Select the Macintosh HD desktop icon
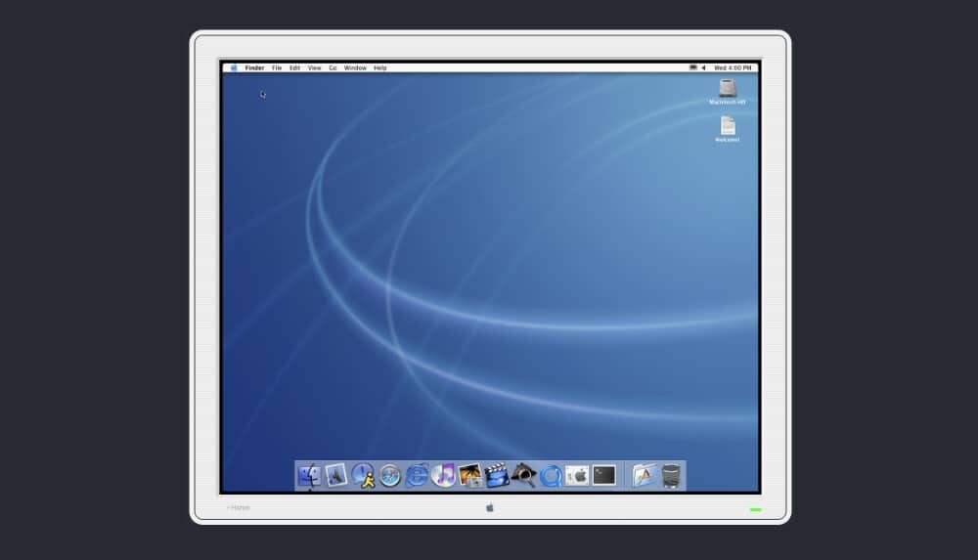Viewport: 978px width, 560px height. pos(728,92)
